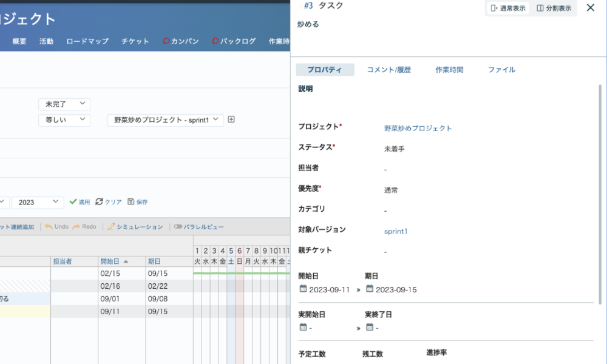Switch to 通常表示 normal view
The height and width of the screenshot is (364, 607).
coord(508,8)
